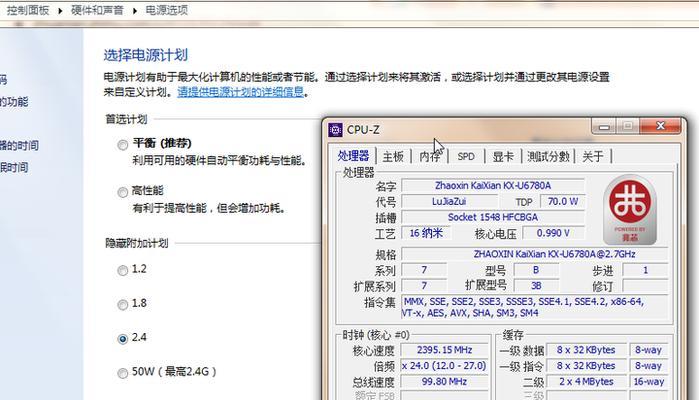The width and height of the screenshot is (699, 400).
Task: Click the 3B extended model value
Action: 536,286
